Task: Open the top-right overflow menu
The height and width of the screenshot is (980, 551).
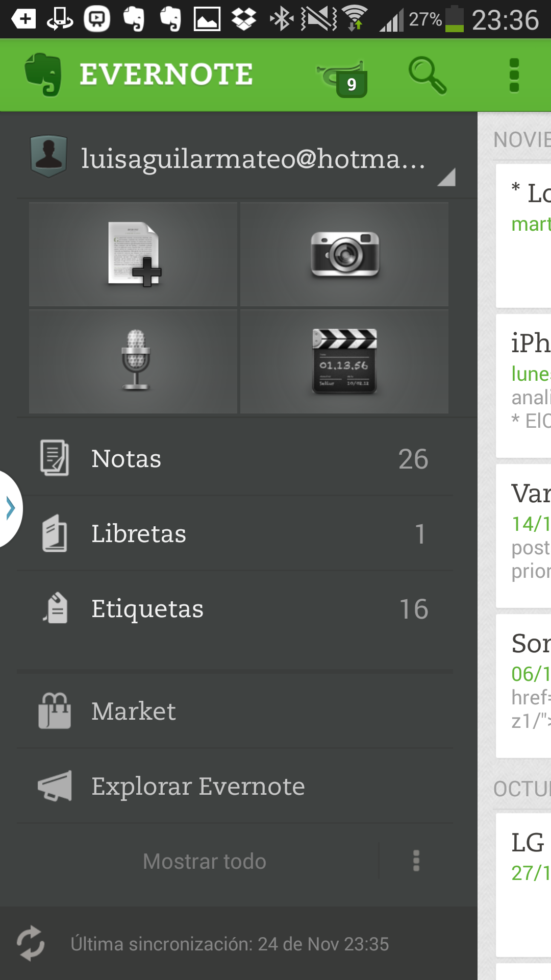Action: click(x=514, y=76)
